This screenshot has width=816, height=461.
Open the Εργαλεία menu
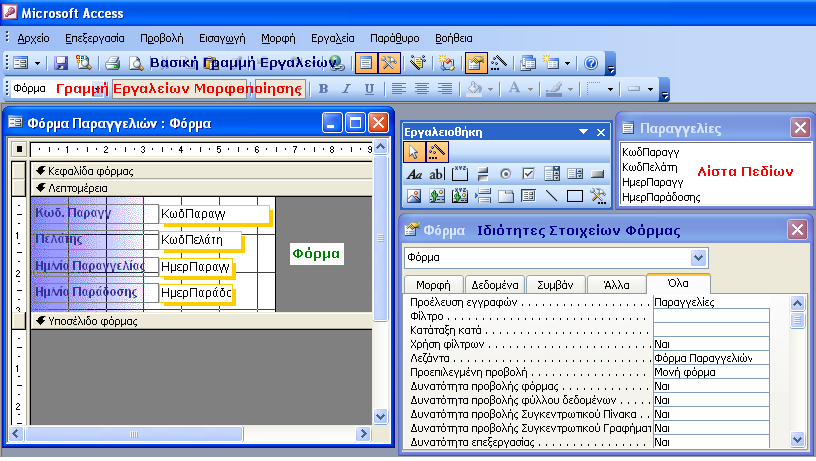tap(333, 39)
